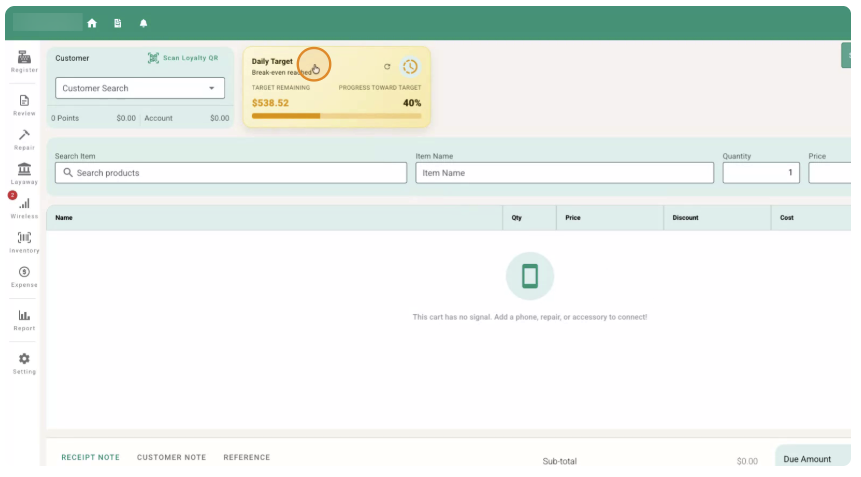The image size is (861, 477).
Task: Click the Account balance label
Action: click(158, 118)
